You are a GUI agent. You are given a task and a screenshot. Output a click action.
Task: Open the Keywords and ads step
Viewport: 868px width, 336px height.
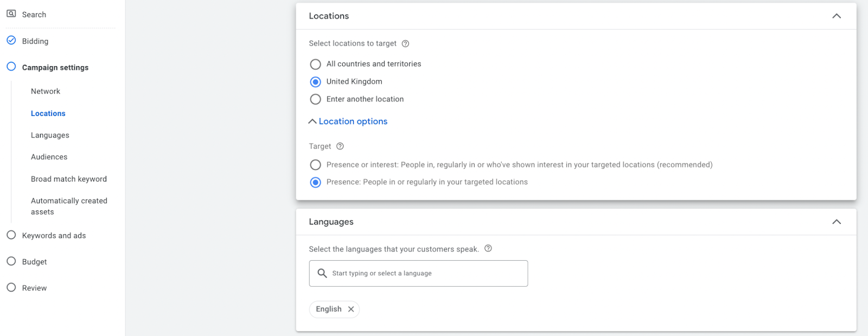tap(54, 236)
